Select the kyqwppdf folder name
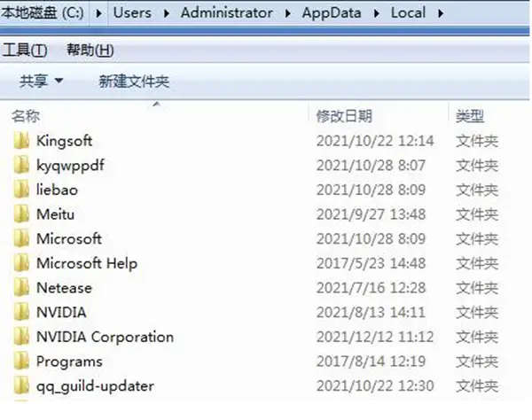The height and width of the screenshot is (420, 532). point(70,166)
